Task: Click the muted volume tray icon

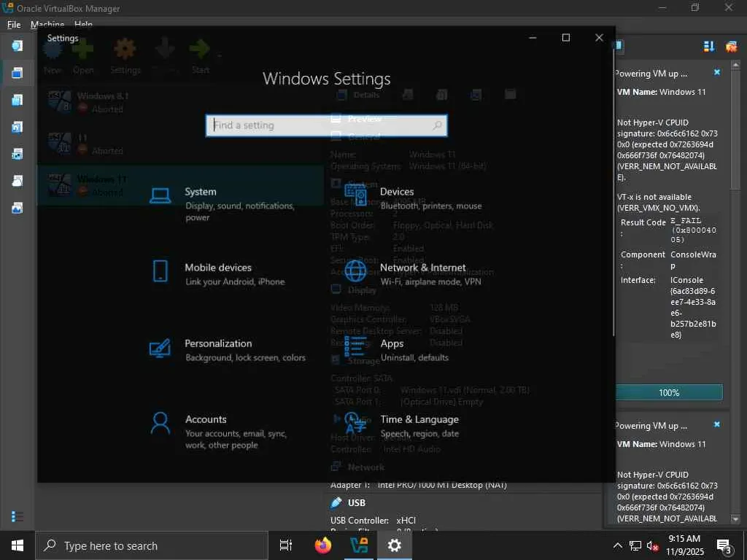Action: tap(652, 546)
